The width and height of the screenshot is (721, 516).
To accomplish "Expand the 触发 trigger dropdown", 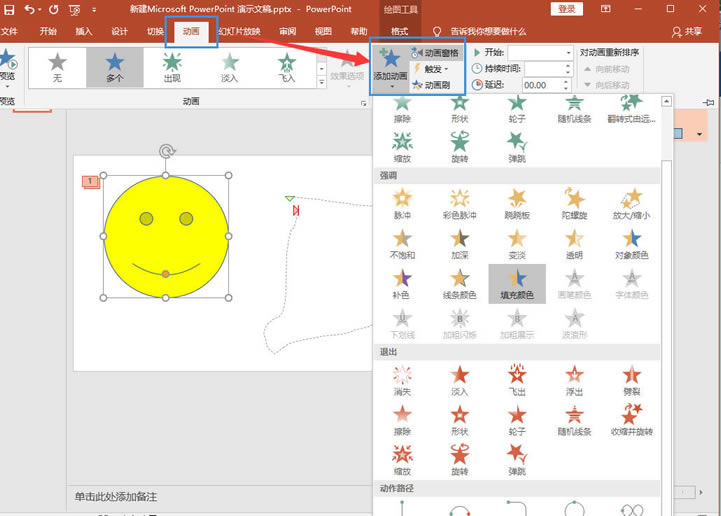I will tap(437, 69).
